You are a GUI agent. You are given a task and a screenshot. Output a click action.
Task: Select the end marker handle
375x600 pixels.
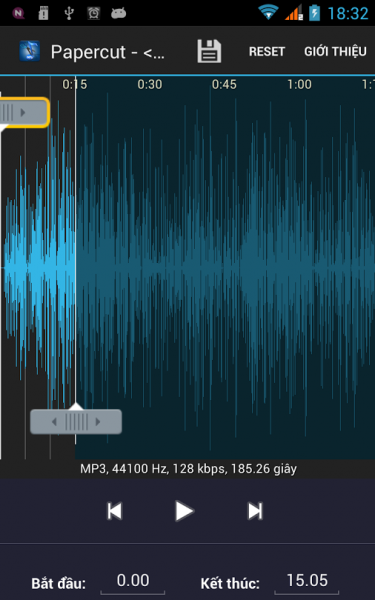pyautogui.click(x=76, y=422)
